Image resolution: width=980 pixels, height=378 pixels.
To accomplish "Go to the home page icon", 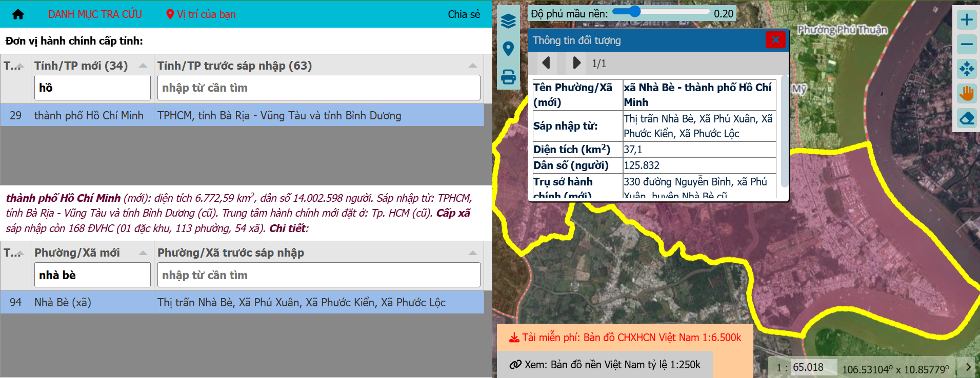I will pyautogui.click(x=18, y=14).
